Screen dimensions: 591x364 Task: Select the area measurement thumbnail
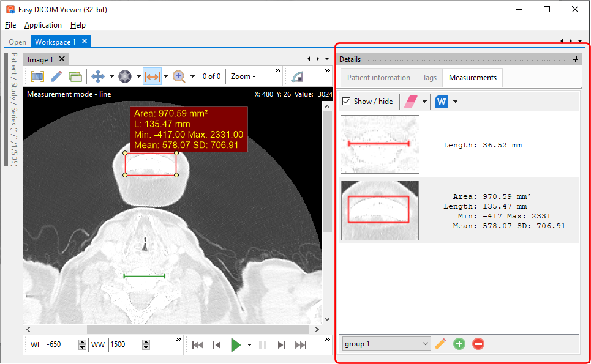380,210
